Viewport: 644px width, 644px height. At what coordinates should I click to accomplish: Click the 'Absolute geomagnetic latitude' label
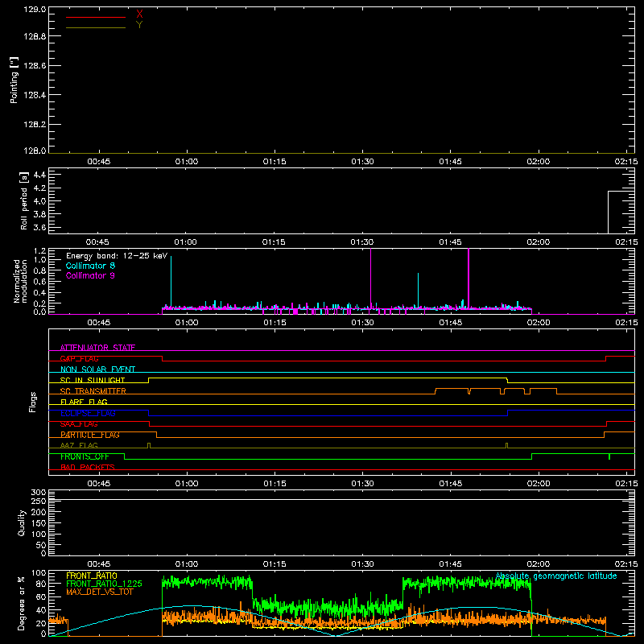coord(556,576)
